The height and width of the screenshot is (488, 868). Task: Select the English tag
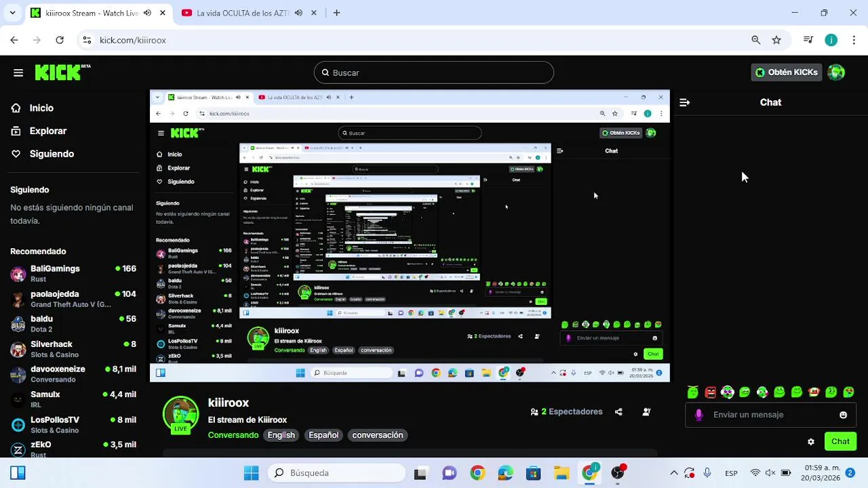point(281,435)
